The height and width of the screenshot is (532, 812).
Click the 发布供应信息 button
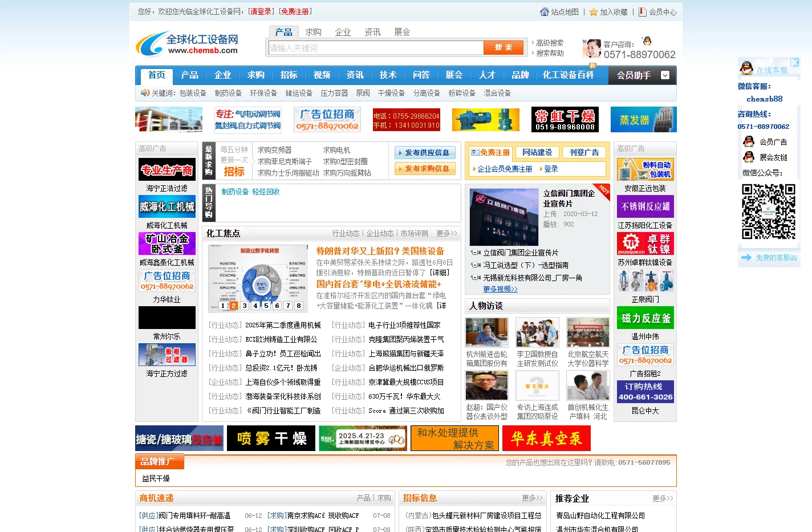click(425, 153)
